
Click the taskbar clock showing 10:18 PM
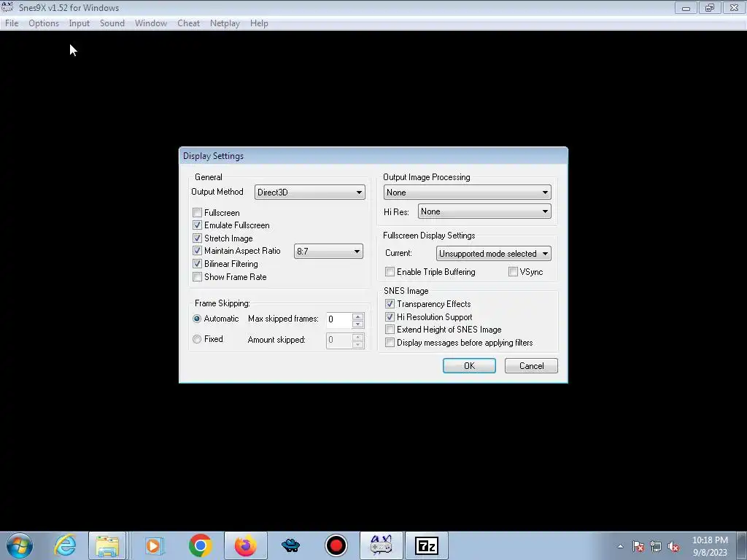click(x=710, y=546)
